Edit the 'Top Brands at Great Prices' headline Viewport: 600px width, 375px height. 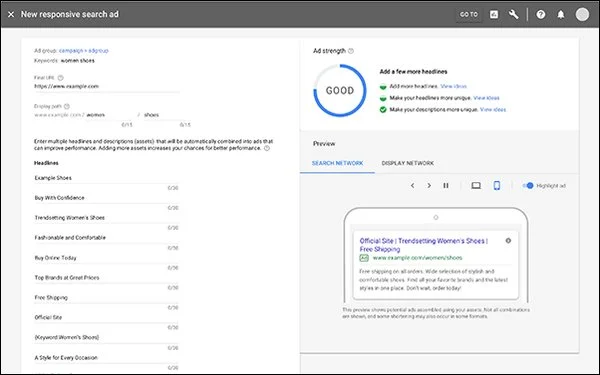coord(106,278)
